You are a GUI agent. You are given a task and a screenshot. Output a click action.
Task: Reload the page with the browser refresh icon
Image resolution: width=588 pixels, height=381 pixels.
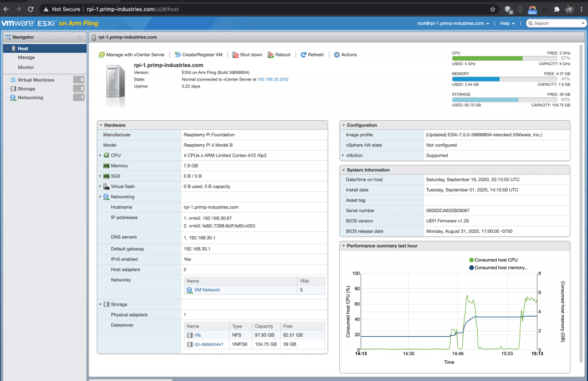(x=31, y=9)
